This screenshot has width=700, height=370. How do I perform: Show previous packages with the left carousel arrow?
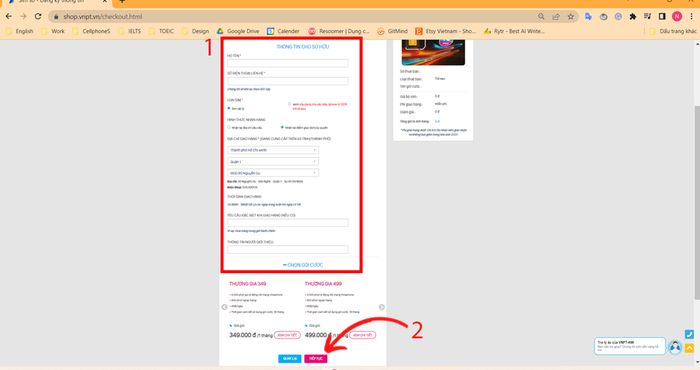[225, 307]
